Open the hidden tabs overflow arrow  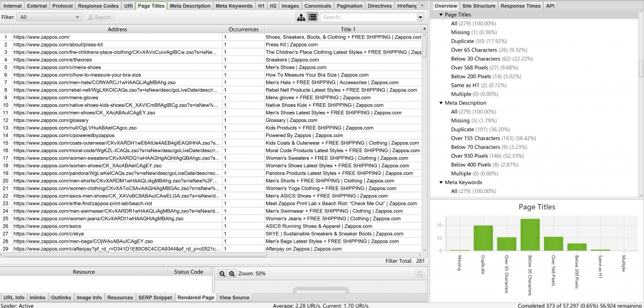tap(422, 6)
